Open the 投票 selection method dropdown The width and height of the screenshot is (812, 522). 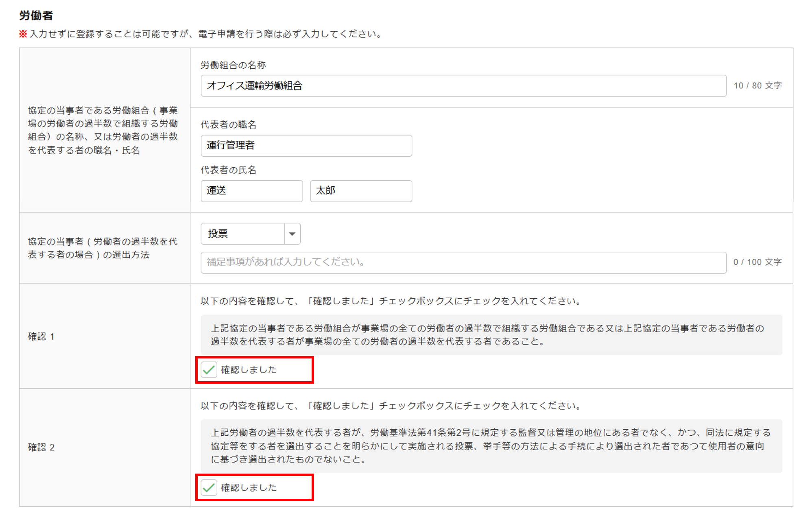point(243,234)
